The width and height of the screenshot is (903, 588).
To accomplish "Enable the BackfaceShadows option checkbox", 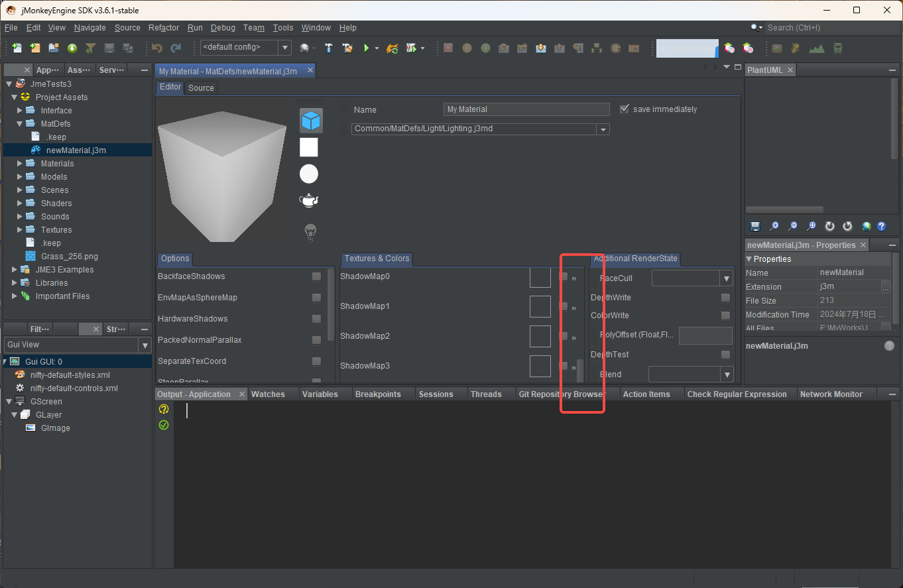I will coord(316,276).
